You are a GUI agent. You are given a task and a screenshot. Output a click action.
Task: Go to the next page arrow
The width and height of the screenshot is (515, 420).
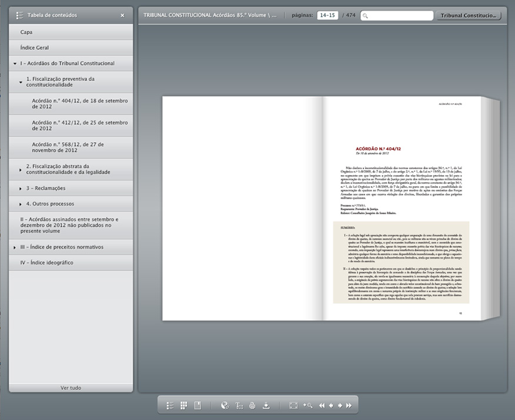[340, 405]
